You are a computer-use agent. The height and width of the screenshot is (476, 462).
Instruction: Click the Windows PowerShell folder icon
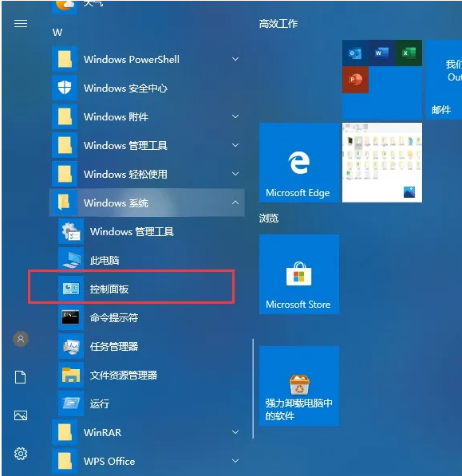point(65,59)
